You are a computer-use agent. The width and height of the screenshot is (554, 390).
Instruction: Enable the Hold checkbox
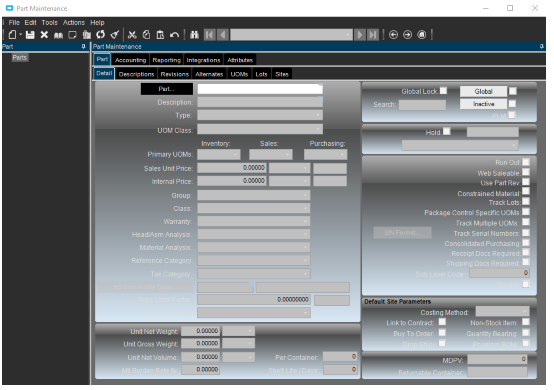[x=447, y=131]
